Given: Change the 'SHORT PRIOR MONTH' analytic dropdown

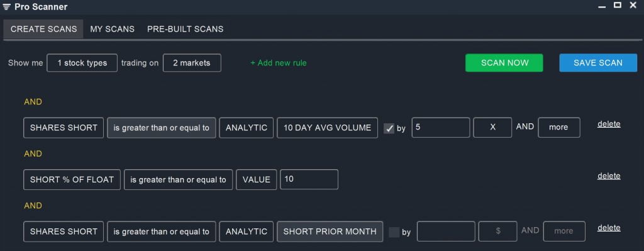Looking at the screenshot, I should pyautogui.click(x=330, y=231).
